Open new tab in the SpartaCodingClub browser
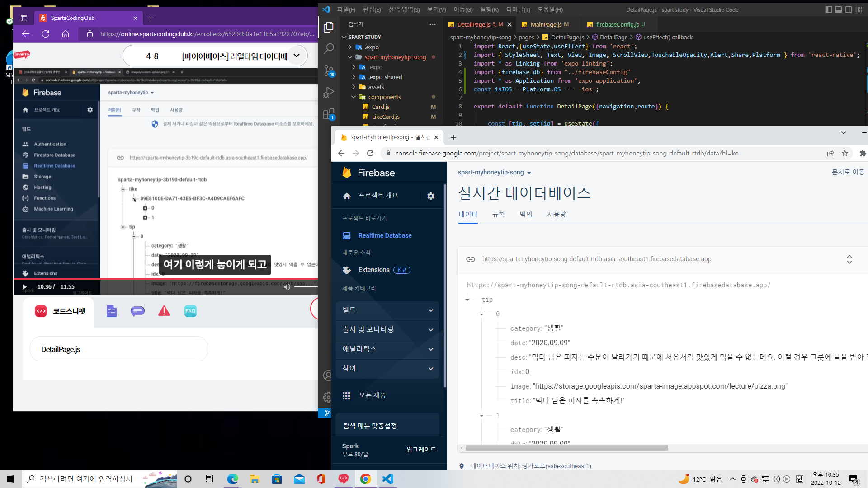868x488 pixels. click(151, 18)
